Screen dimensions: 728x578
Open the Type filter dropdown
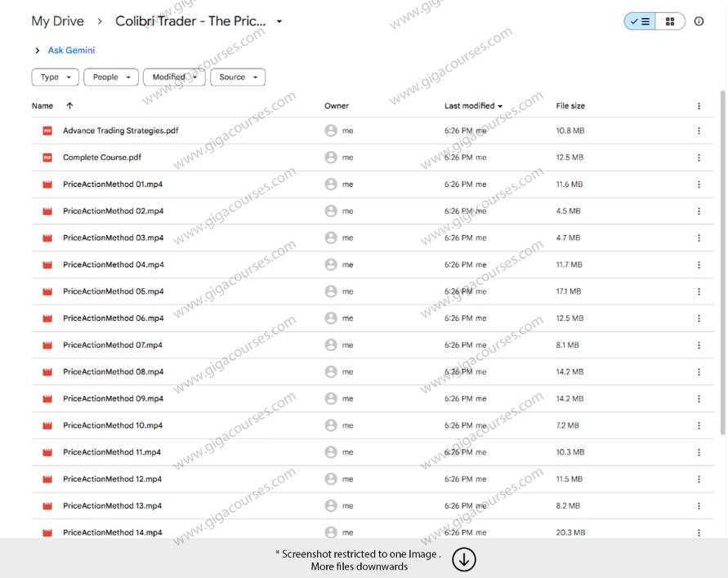pos(55,77)
